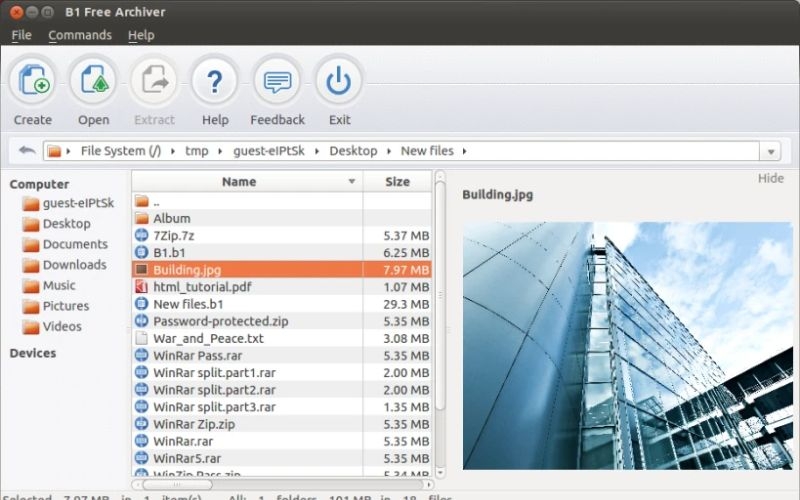Click the 3.08 MB size value

click(406, 338)
